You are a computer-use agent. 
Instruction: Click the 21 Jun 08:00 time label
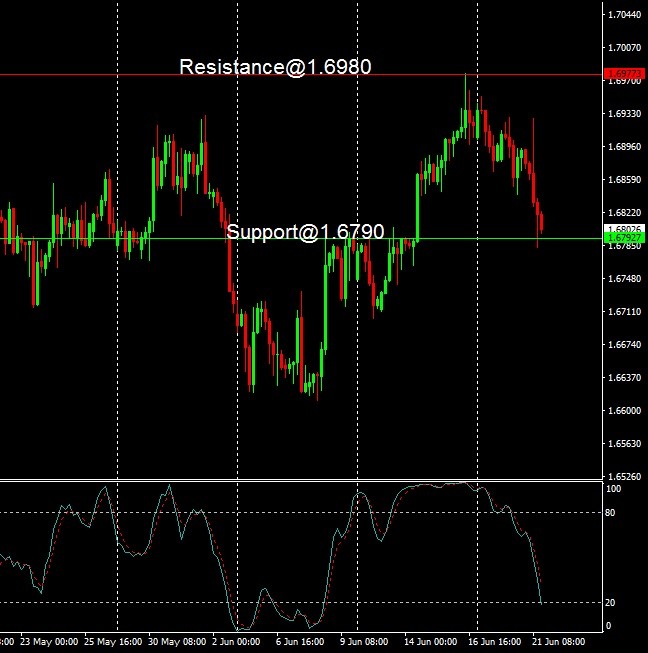[559, 641]
